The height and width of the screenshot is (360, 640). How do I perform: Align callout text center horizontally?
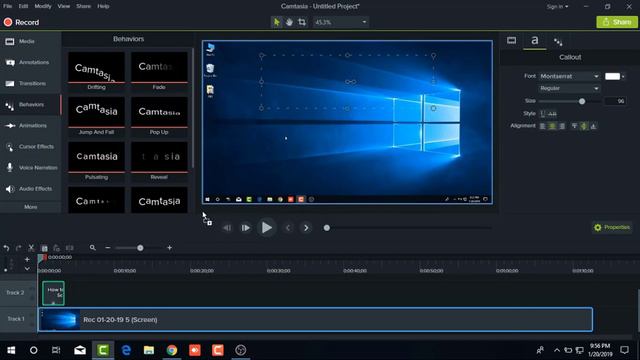pos(552,126)
